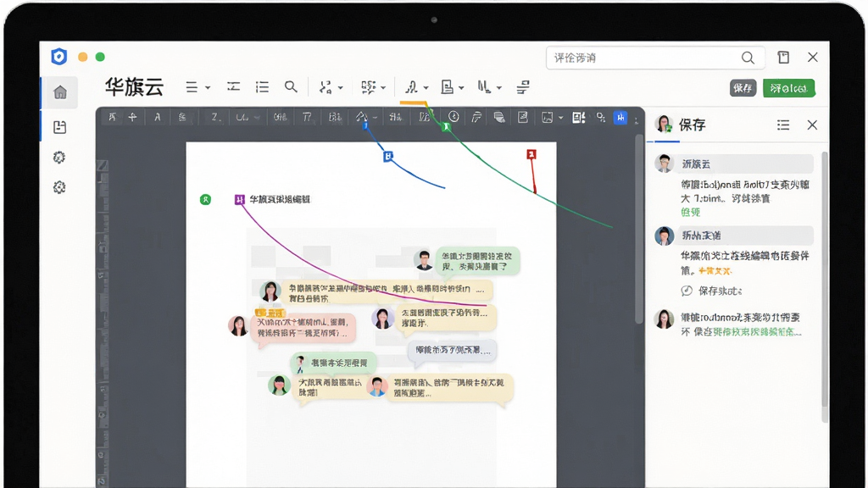This screenshot has width=868, height=488.
Task: Open the Home icon in left sidebar
Action: pos(60,91)
